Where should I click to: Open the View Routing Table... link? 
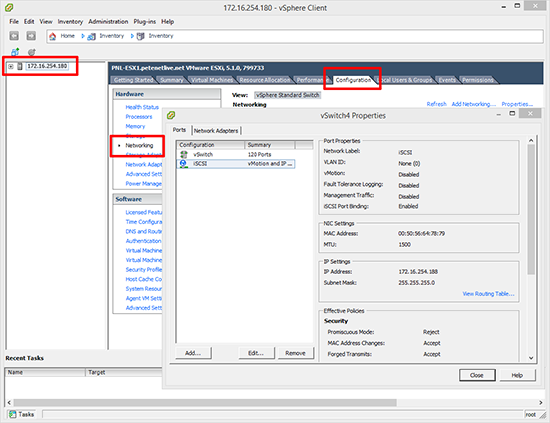pos(488,294)
